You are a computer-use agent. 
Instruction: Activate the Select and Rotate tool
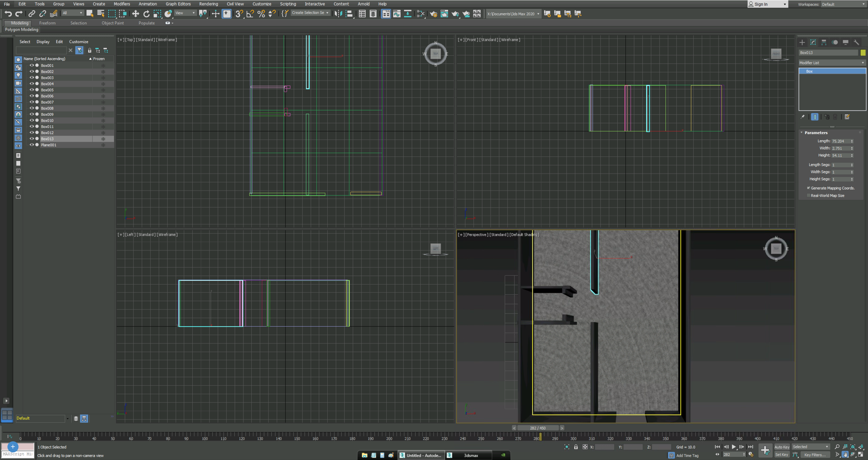coord(146,13)
